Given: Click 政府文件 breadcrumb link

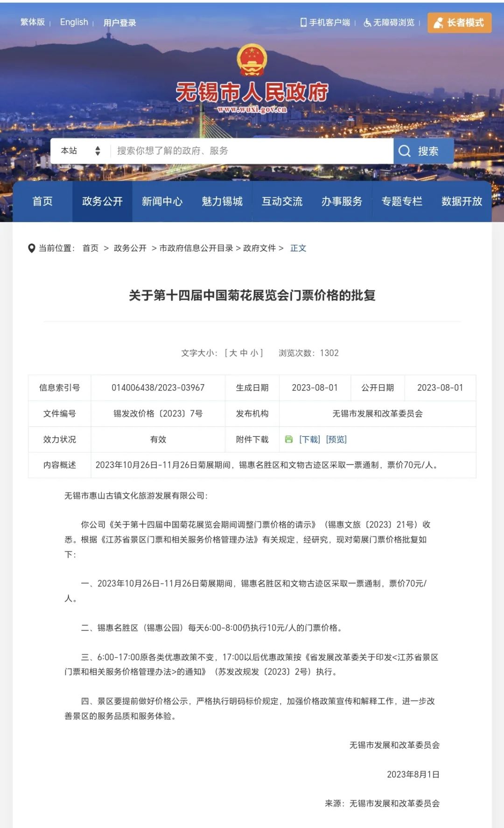Looking at the screenshot, I should click(259, 248).
